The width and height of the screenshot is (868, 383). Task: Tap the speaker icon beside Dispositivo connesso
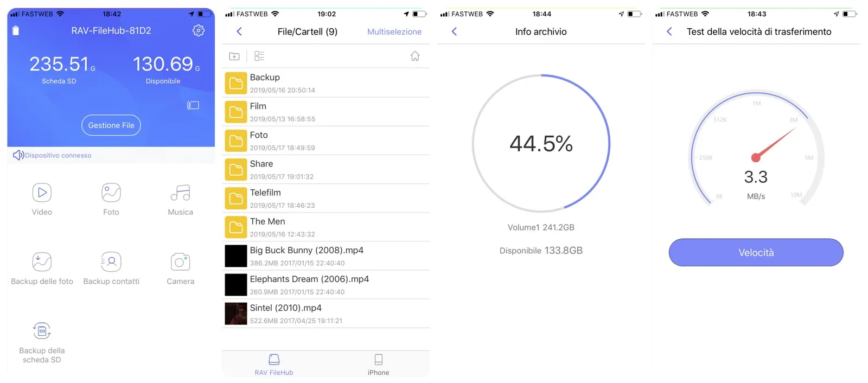coord(18,155)
